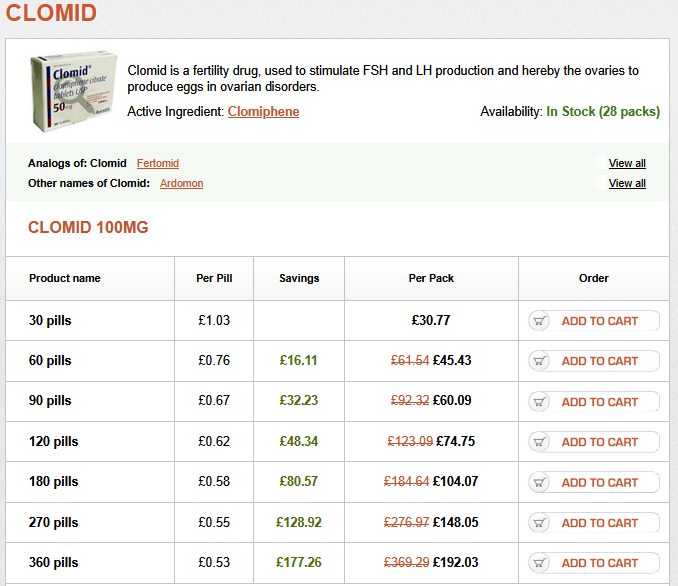Viewport: 678px width, 586px height.
Task: Click the CLOMID page heading
Action: (51, 12)
